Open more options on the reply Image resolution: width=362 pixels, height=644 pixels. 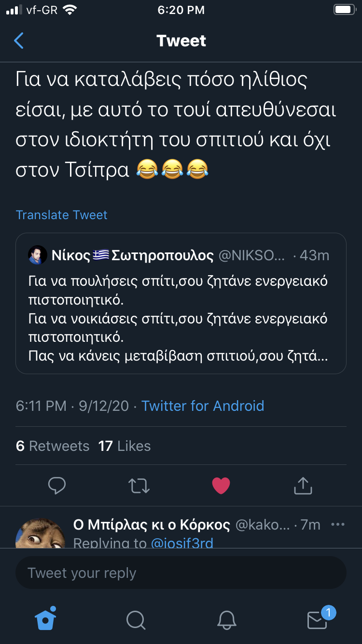(x=337, y=525)
